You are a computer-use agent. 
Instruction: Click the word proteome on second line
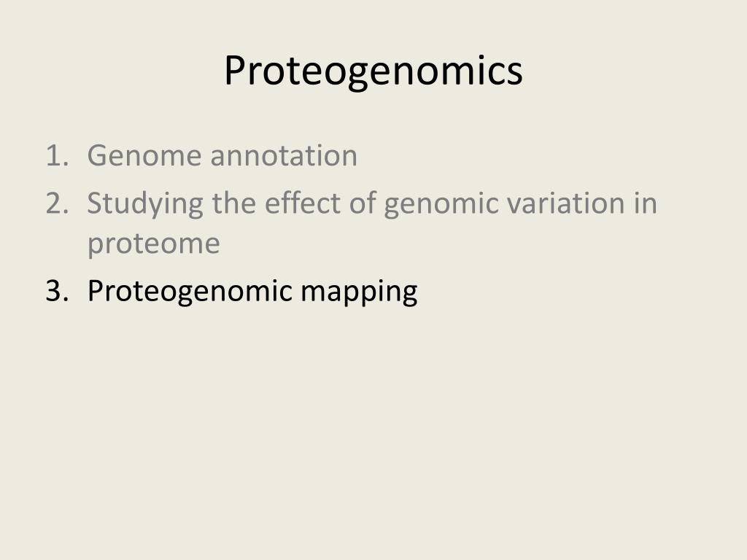pos(153,245)
